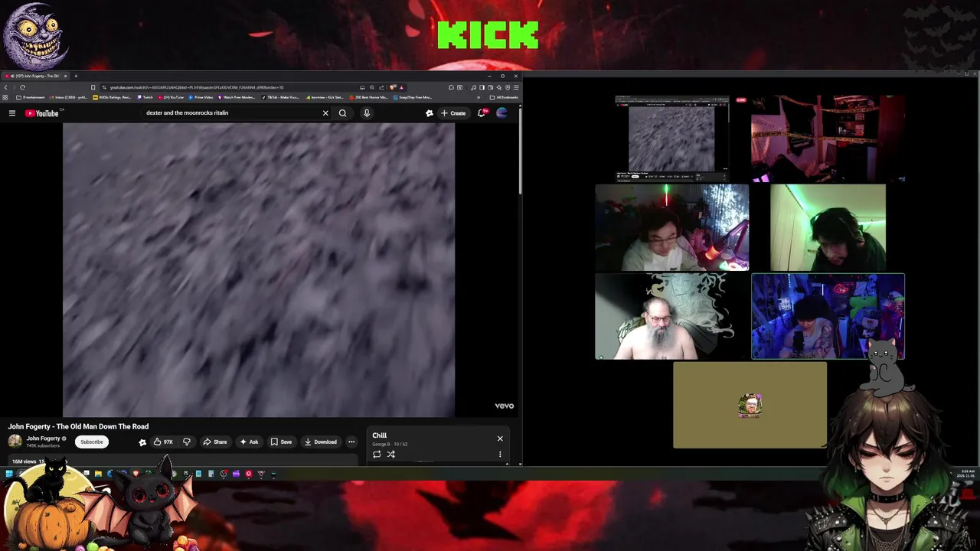
Task: Click the Brave browser taskbar icon
Action: 136,474
